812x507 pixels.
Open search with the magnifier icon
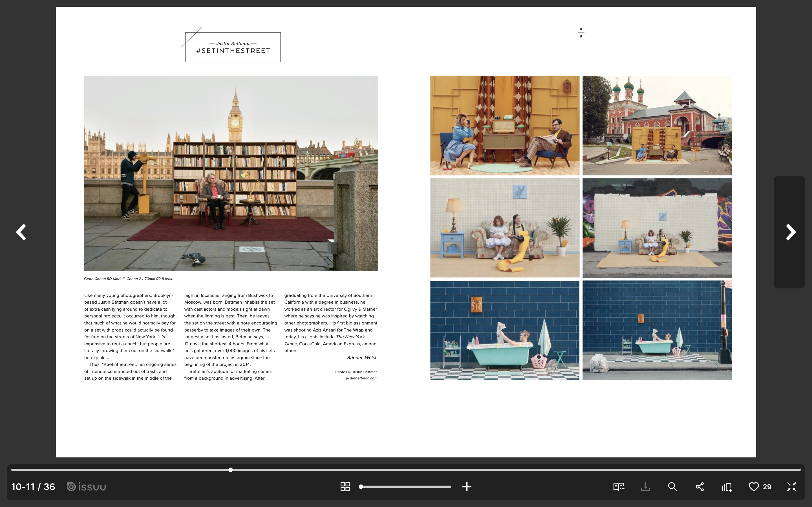672,486
